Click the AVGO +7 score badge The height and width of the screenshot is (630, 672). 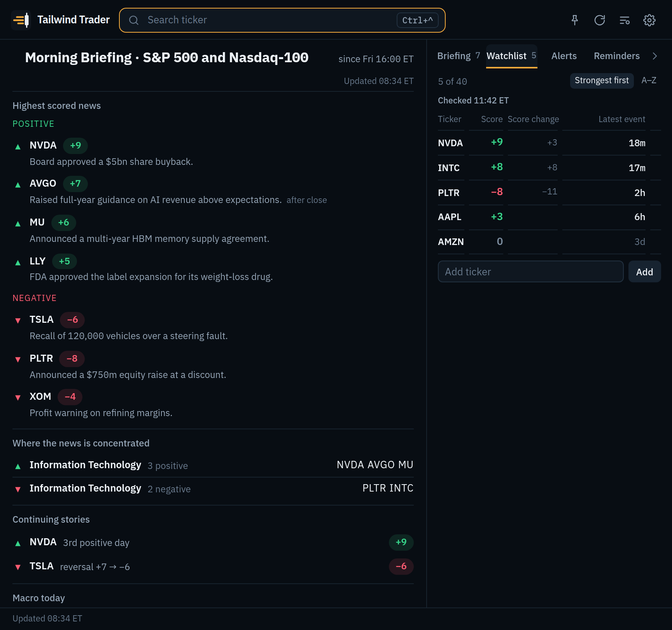pyautogui.click(x=75, y=184)
